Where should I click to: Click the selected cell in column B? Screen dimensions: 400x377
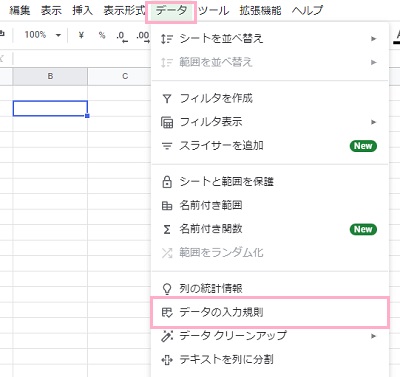pyautogui.click(x=50, y=109)
